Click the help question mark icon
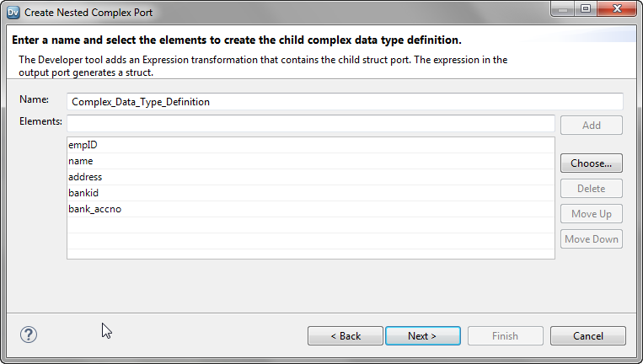Viewport: 643px width, 364px height. 29,335
